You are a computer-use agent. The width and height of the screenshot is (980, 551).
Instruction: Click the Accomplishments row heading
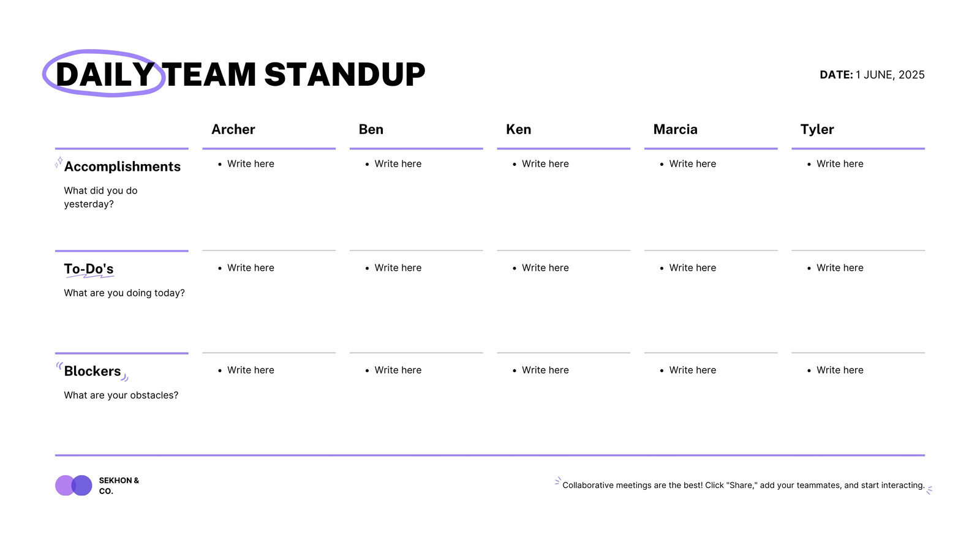(123, 167)
